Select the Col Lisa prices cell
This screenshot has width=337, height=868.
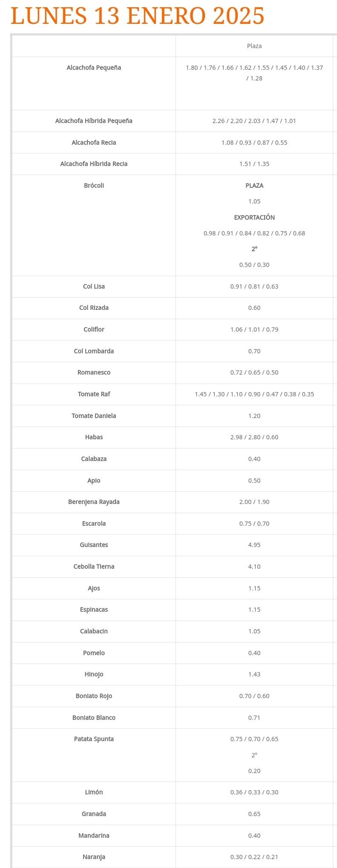[254, 286]
